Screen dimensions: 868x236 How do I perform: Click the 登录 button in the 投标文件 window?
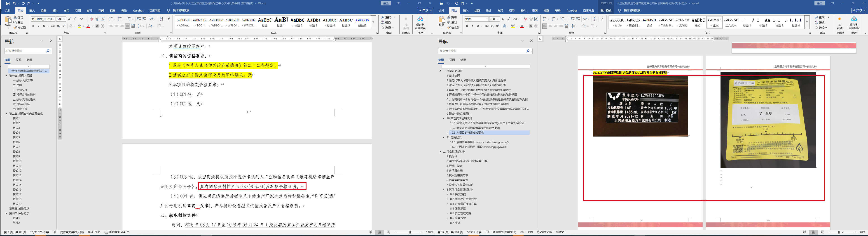click(x=817, y=3)
